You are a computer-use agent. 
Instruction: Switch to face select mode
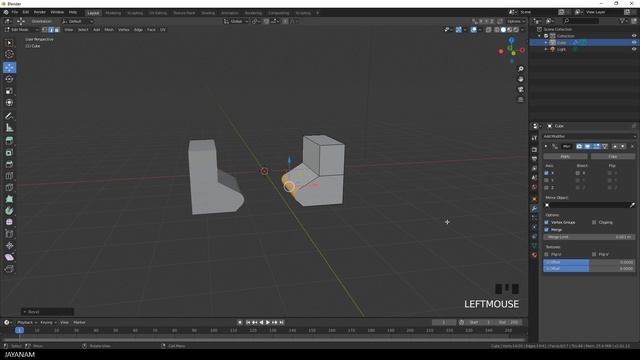[57, 30]
